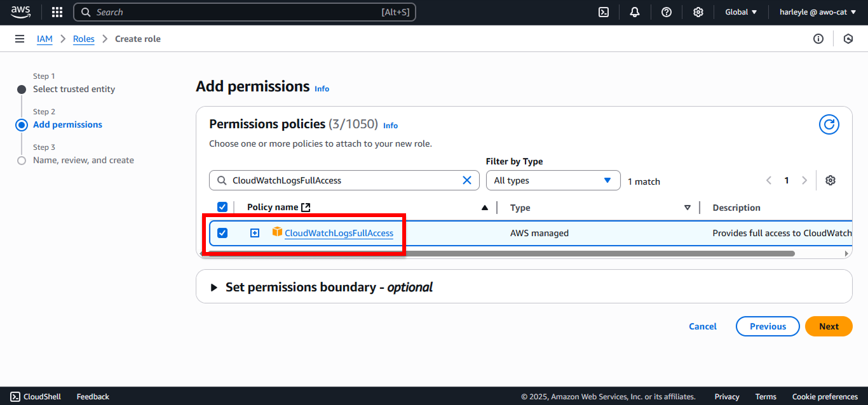Open the hexagon security icon at top right
This screenshot has width=868, height=405.
[x=848, y=39]
